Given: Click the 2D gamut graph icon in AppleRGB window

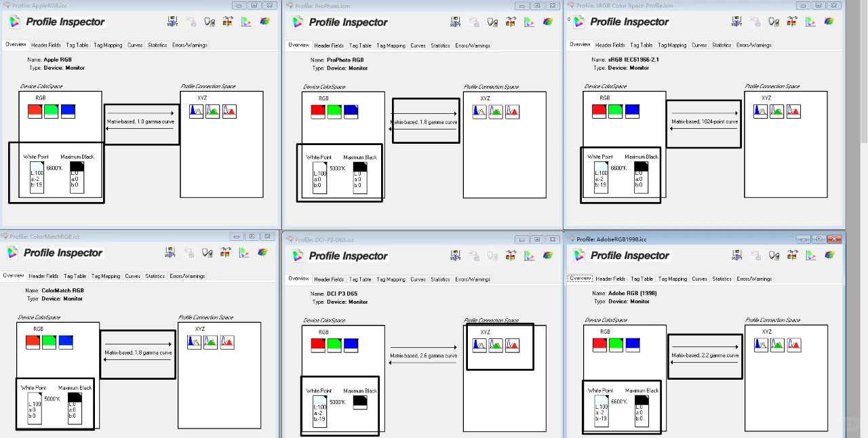Looking at the screenshot, I should 245,21.
